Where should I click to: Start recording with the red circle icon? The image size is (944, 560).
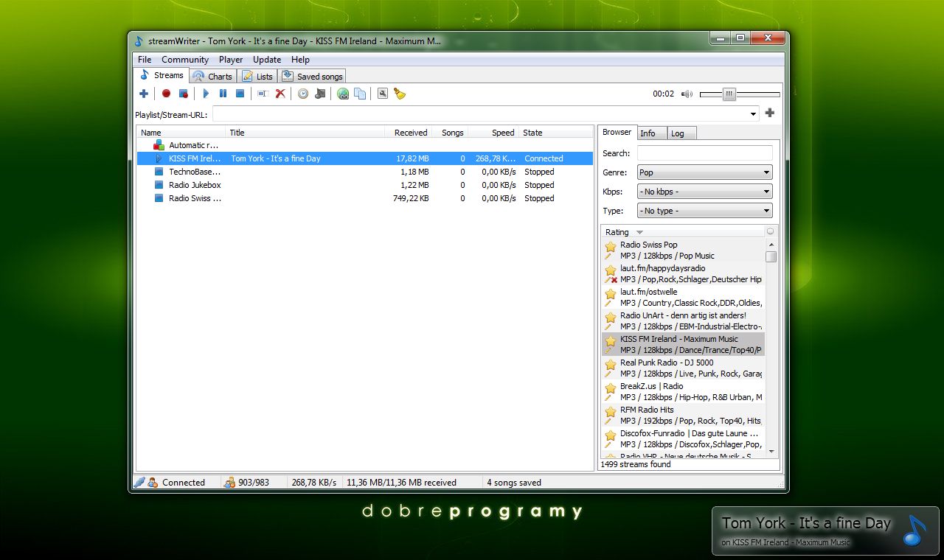tap(166, 94)
